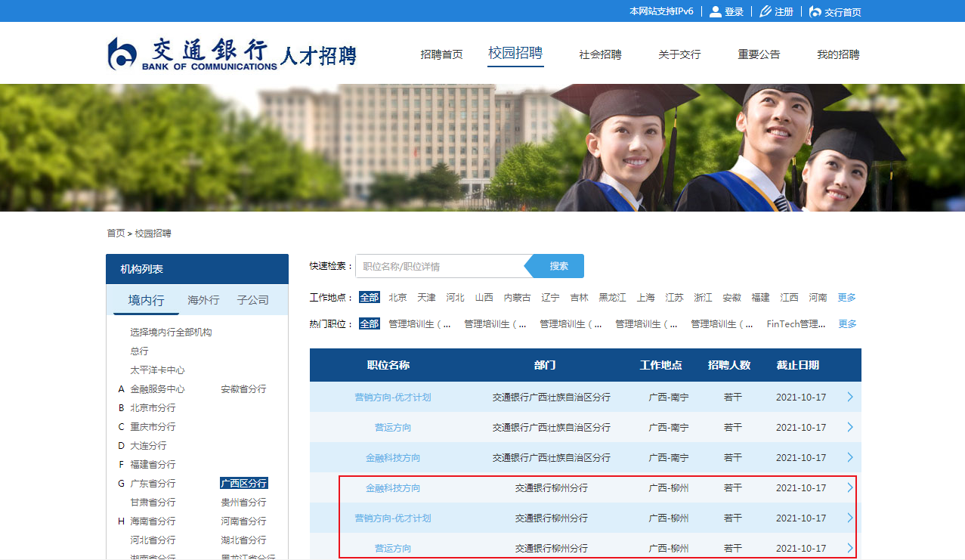This screenshot has height=560, width=965.
Task: Click the 搜索 button
Action: point(558,266)
